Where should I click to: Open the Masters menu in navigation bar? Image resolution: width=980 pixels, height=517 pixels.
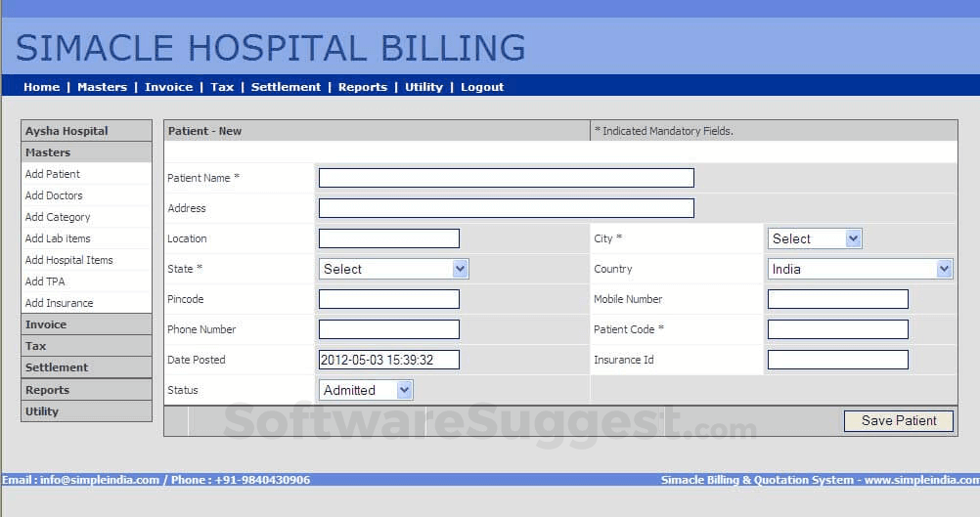(x=102, y=87)
